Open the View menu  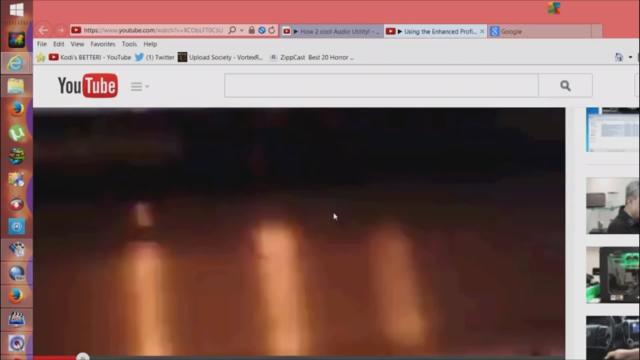(77, 44)
